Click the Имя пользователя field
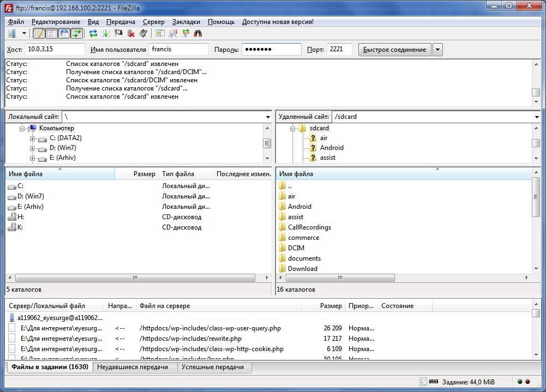Image resolution: width=546 pixels, height=392 pixels. (x=178, y=49)
